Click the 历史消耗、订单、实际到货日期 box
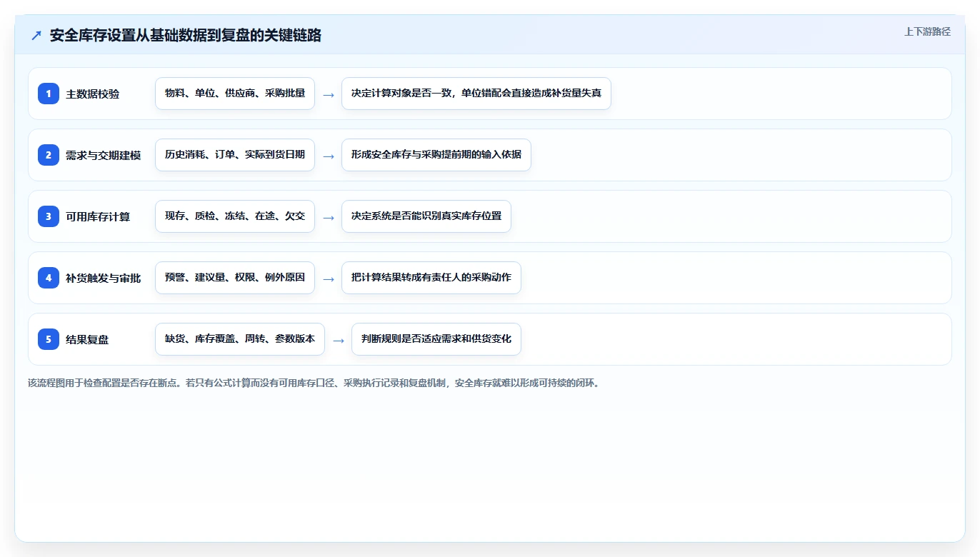This screenshot has width=980, height=557. [x=235, y=155]
